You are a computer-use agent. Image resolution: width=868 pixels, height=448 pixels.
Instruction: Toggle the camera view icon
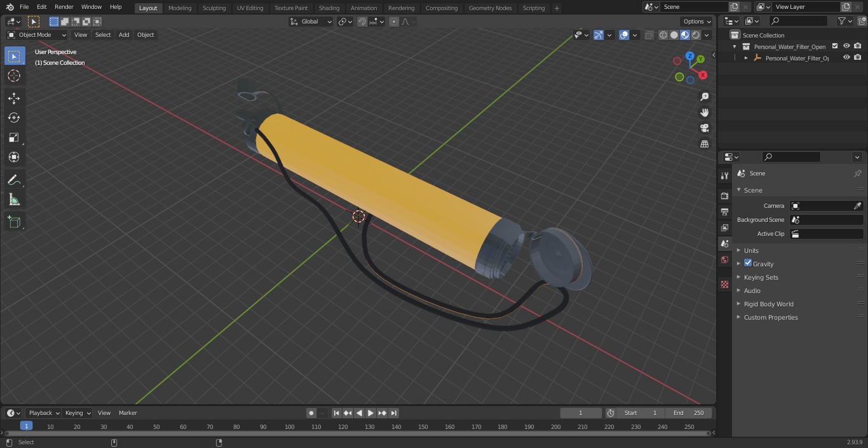coord(704,128)
